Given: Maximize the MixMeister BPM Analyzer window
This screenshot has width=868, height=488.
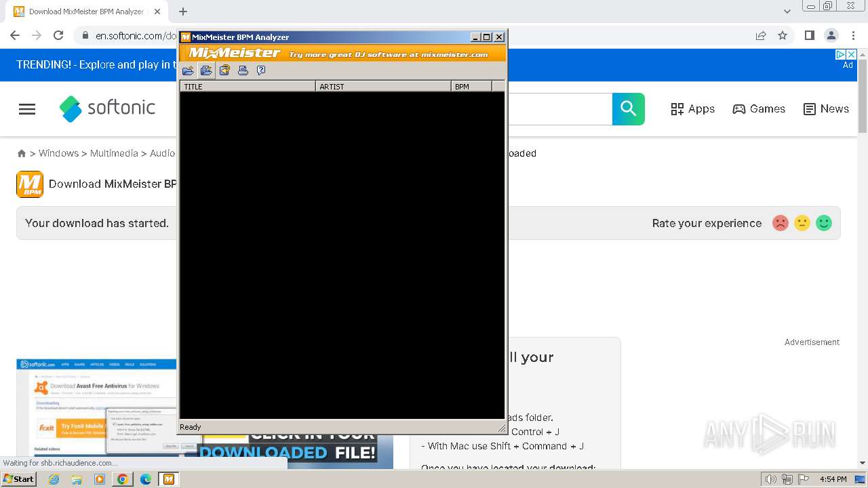Looking at the screenshot, I should (487, 37).
